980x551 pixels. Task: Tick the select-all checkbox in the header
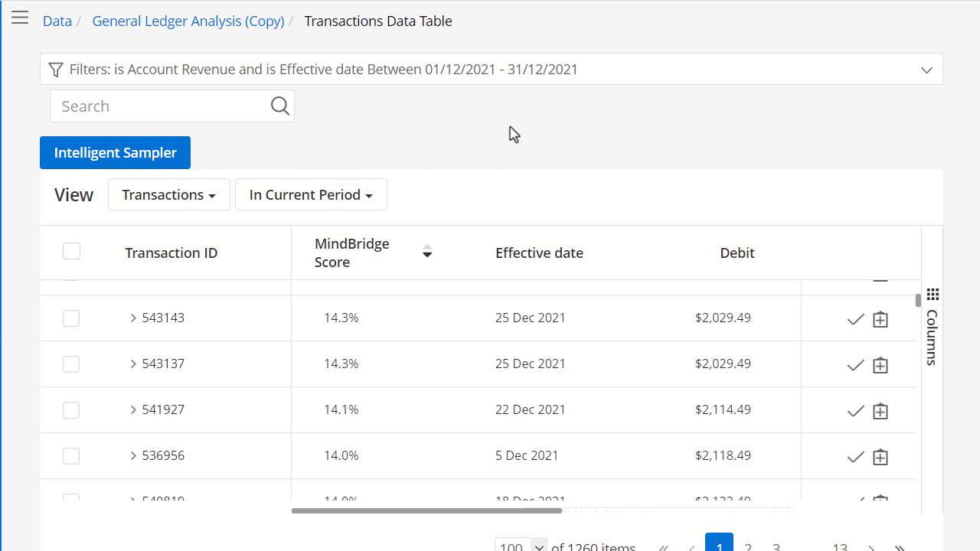tap(71, 251)
